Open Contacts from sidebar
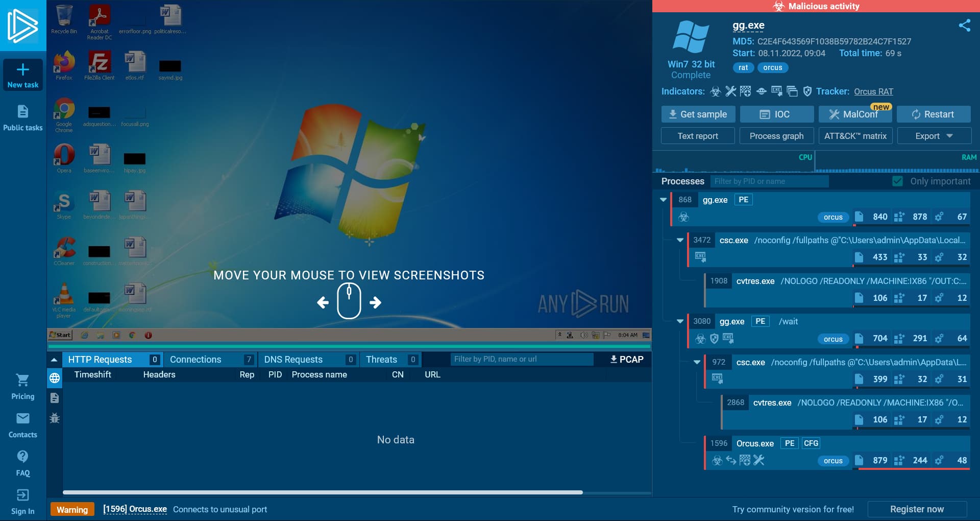Screen dimensions: 980x521 point(23,425)
